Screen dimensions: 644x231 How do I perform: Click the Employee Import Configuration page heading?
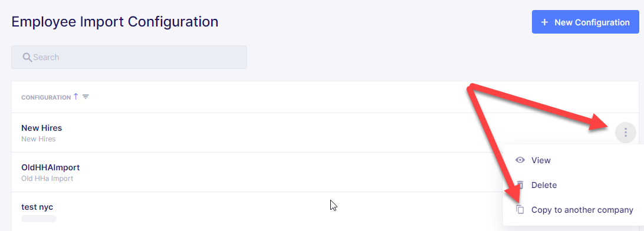pyautogui.click(x=115, y=22)
